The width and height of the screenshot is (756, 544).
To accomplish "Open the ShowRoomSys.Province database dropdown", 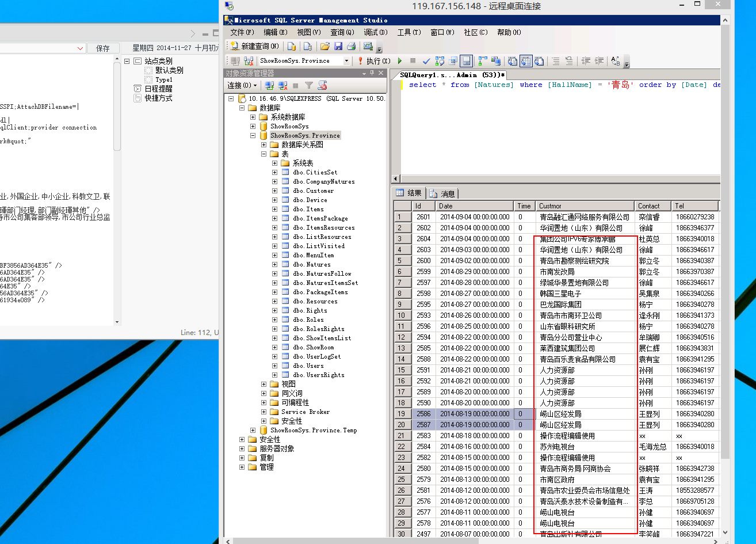I will [347, 61].
